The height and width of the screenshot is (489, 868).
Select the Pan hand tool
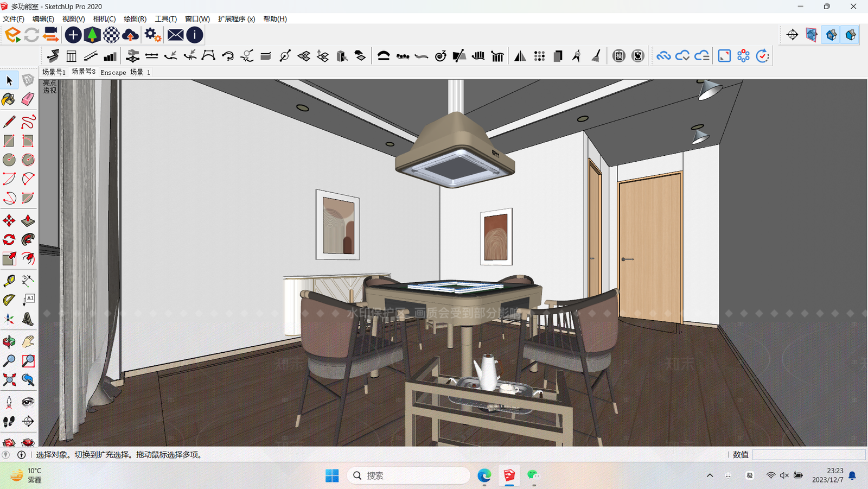pyautogui.click(x=28, y=341)
